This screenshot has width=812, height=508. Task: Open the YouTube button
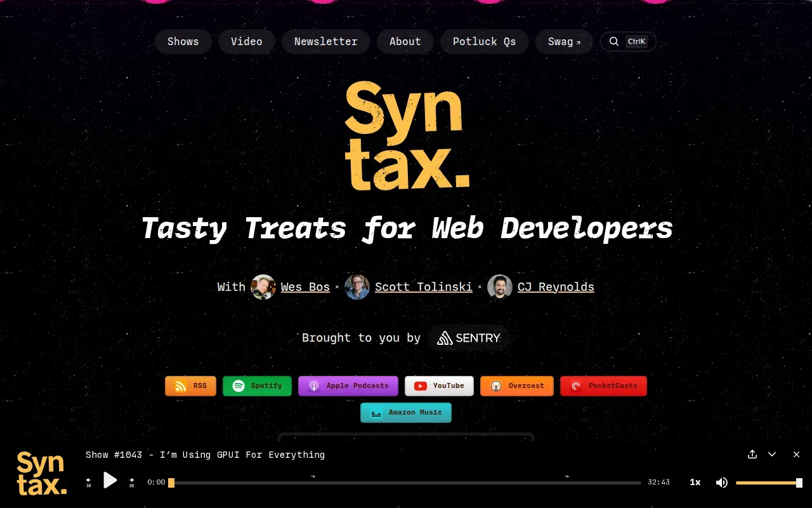(439, 386)
